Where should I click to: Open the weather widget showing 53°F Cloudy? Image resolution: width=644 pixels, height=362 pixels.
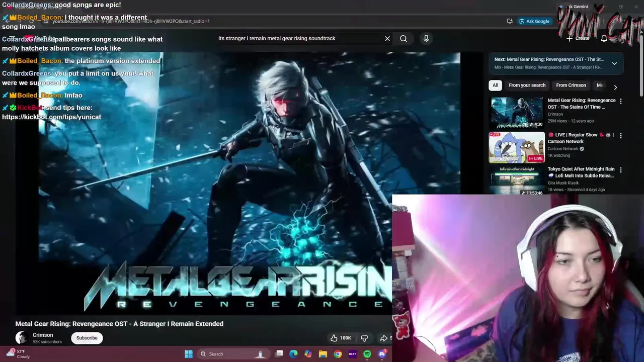tap(18, 354)
